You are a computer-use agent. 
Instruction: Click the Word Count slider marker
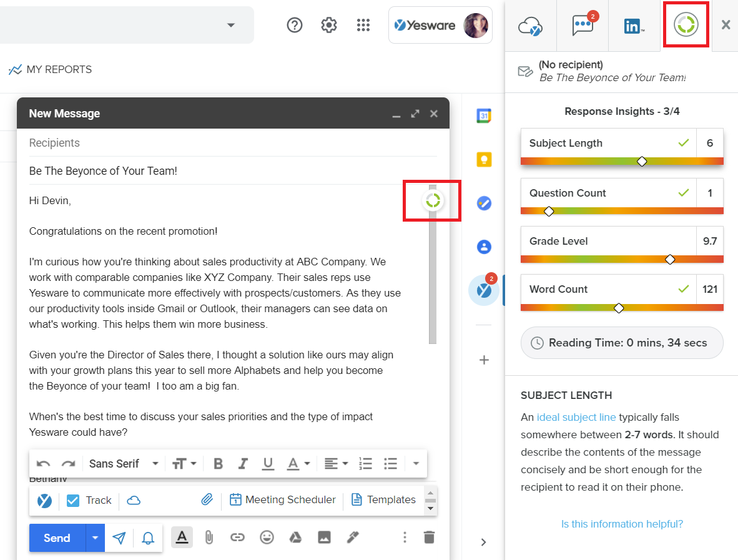(619, 308)
